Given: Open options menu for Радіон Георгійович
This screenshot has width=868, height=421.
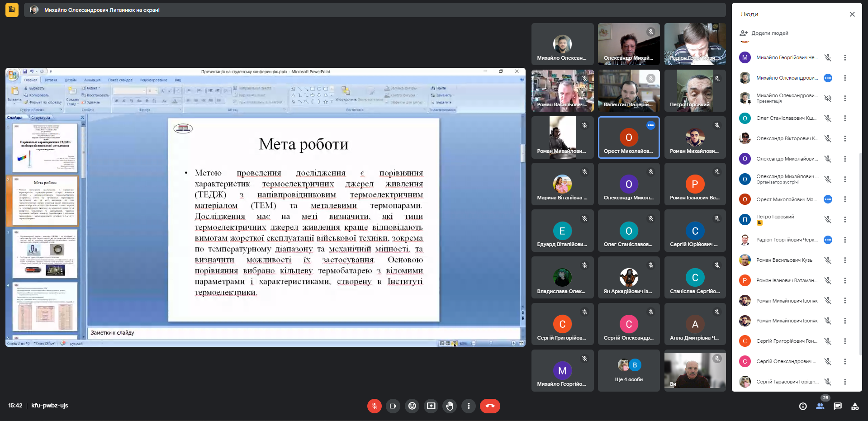Looking at the screenshot, I should pyautogui.click(x=845, y=240).
